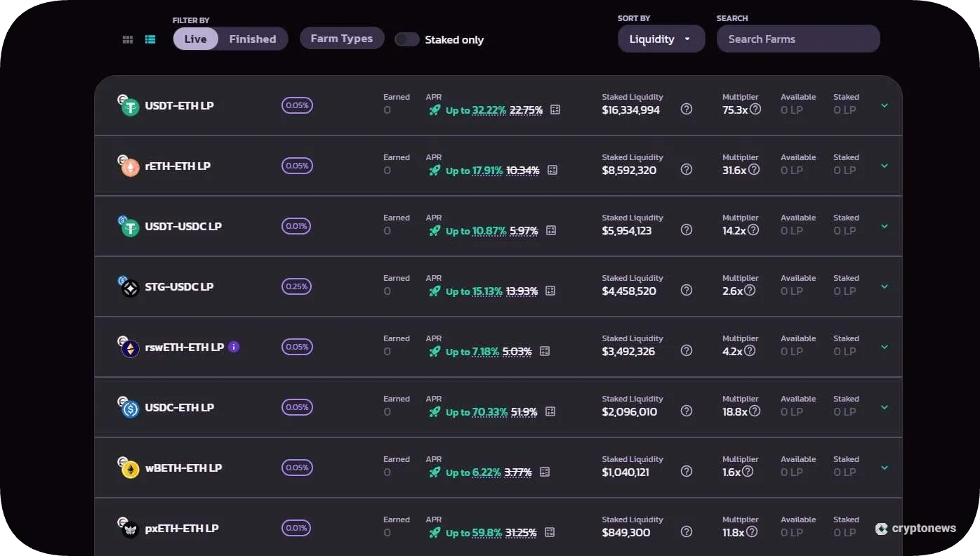980x556 pixels.
Task: Click the Up to 32.22% APR link
Action: pos(476,110)
